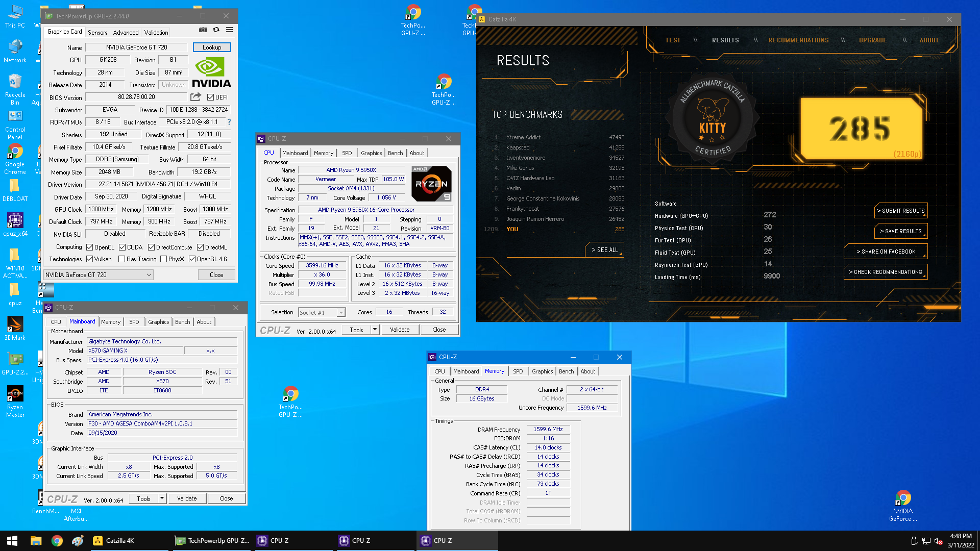980x551 pixels.
Task: Toggle the OpenGL 4.6 checkbox
Action: [192, 259]
